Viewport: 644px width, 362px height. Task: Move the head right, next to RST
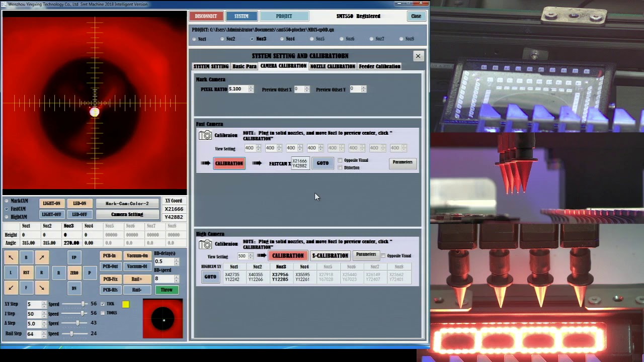point(42,273)
